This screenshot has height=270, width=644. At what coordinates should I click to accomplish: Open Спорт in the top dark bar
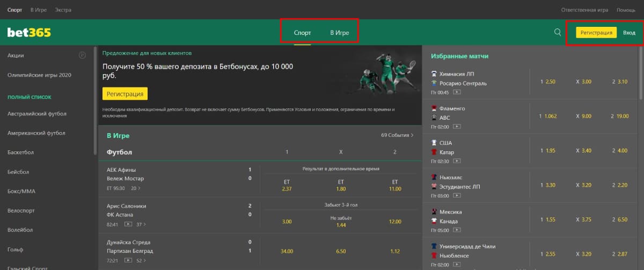click(x=15, y=10)
